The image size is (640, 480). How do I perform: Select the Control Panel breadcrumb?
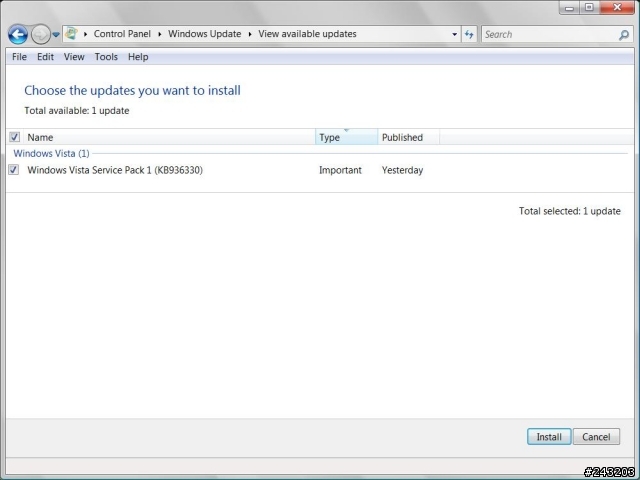pyautogui.click(x=122, y=34)
